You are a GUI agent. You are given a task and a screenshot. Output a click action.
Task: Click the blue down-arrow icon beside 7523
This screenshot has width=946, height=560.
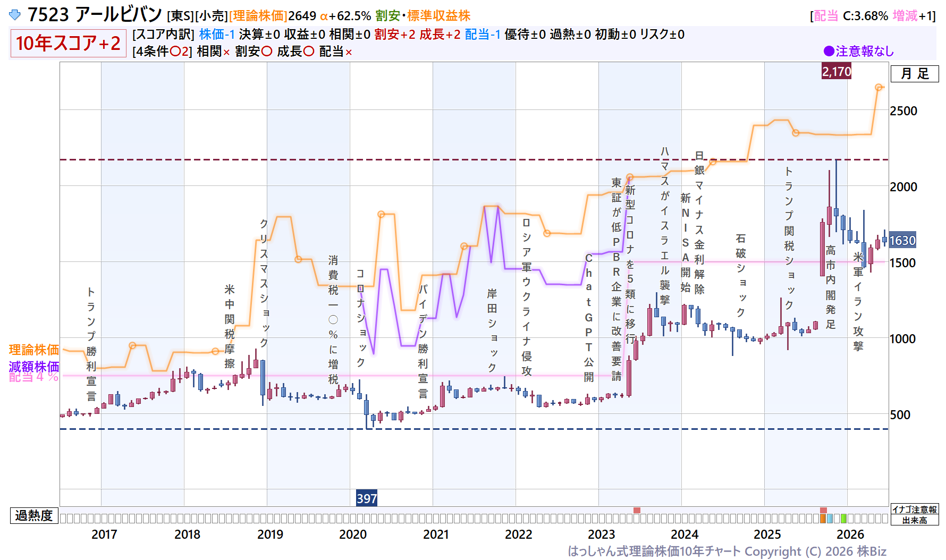[x=15, y=15]
